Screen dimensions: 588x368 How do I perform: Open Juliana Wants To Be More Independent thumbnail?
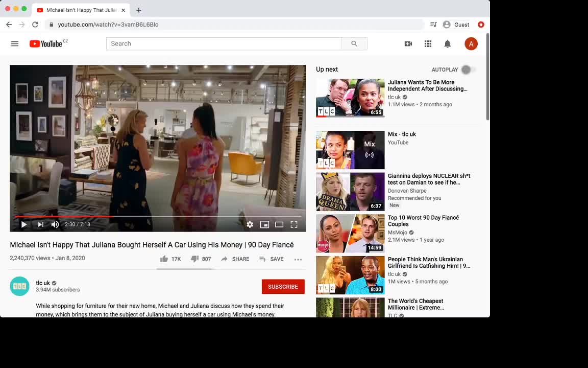click(x=350, y=98)
